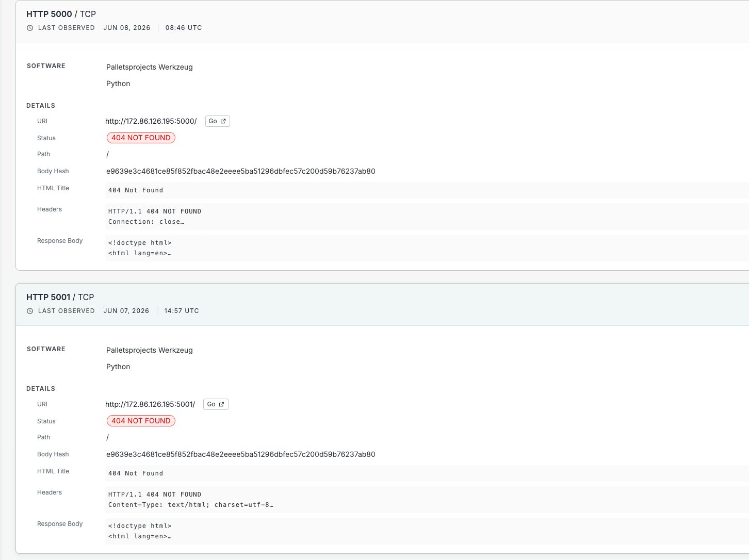Expand the Response Body snippet for port 5000
The image size is (749, 560).
[427, 248]
